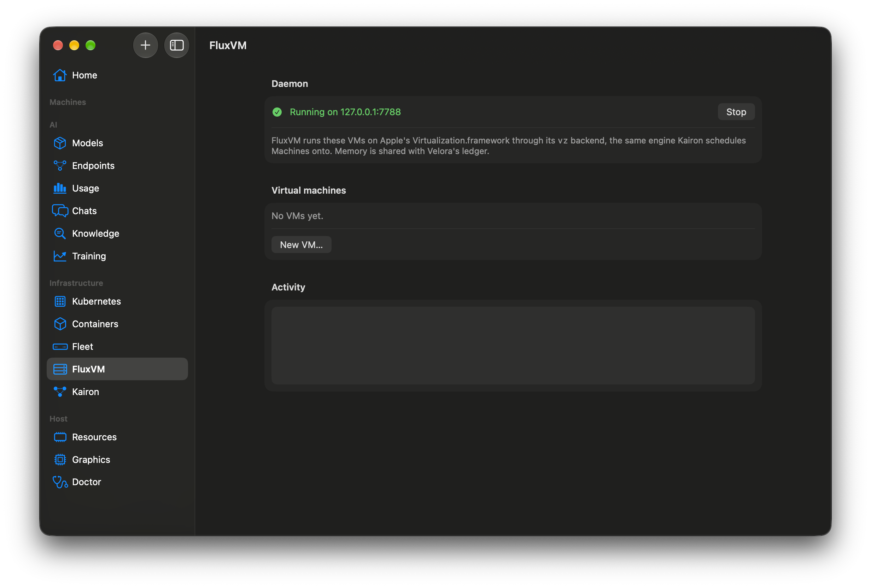Click the Infrastructure section header

coord(76,283)
